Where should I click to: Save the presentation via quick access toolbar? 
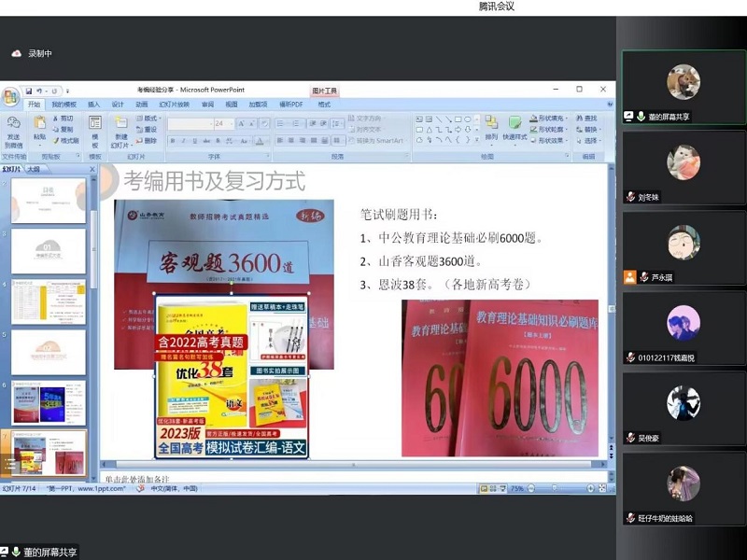(29, 91)
